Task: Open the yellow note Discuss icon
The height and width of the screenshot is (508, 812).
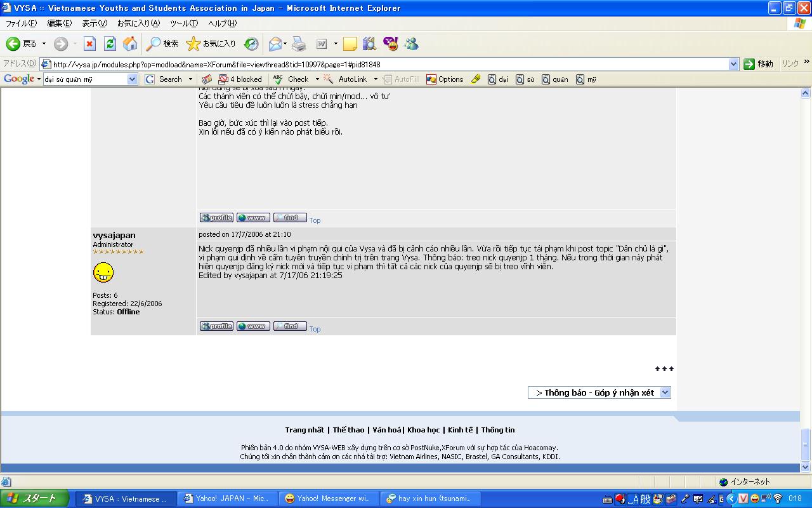Action: [350, 44]
